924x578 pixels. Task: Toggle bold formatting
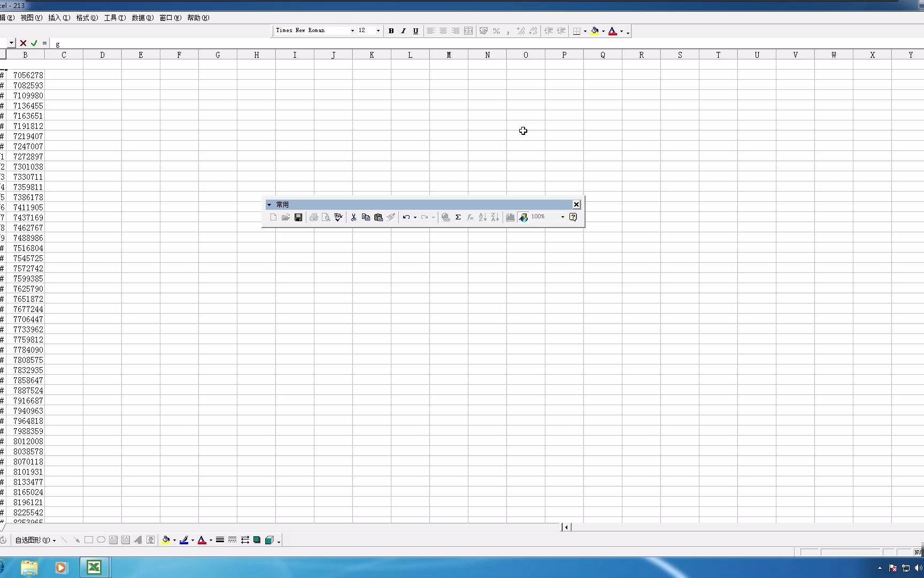(391, 31)
